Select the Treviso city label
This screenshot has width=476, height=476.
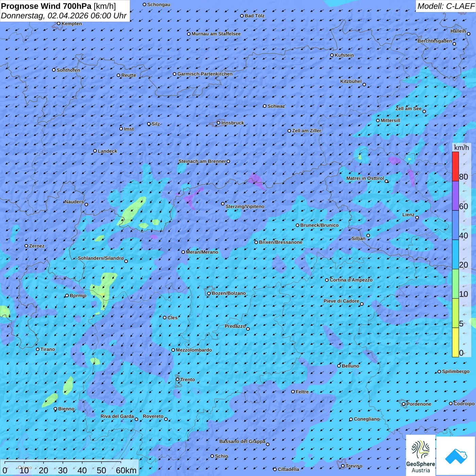354,466
